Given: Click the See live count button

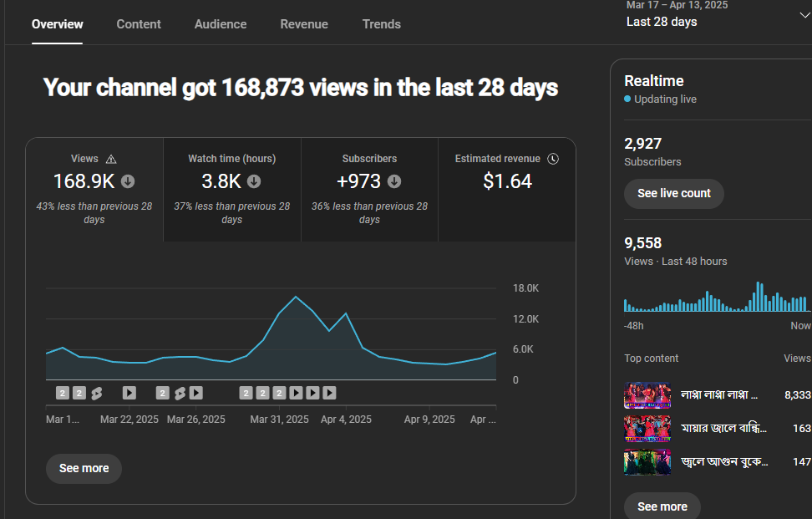Looking at the screenshot, I should pos(673,194).
